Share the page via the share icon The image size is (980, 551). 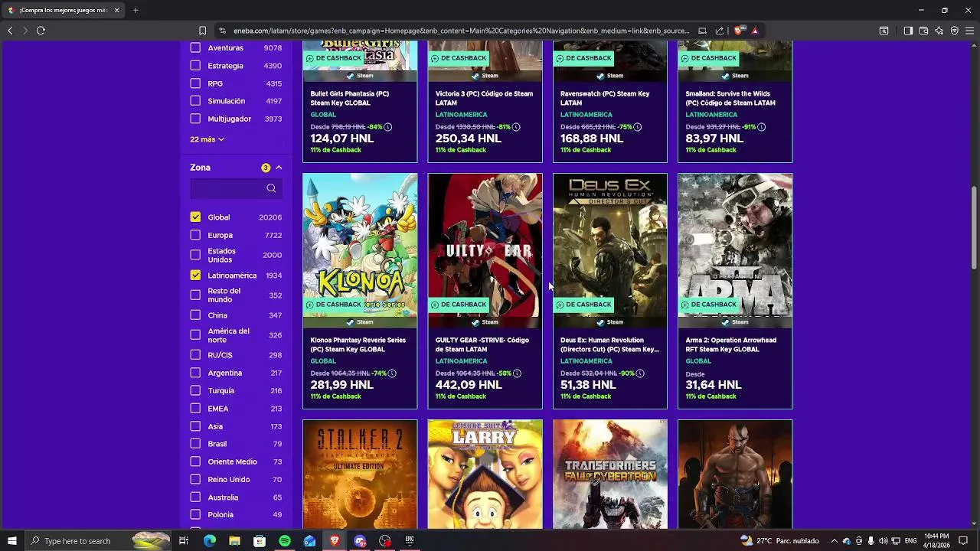(x=720, y=31)
